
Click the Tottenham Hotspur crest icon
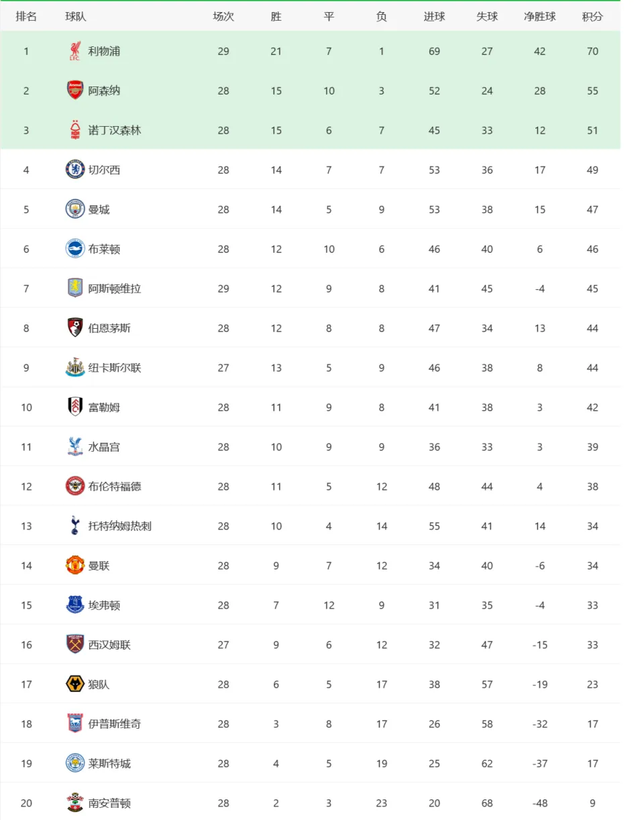[75, 526]
